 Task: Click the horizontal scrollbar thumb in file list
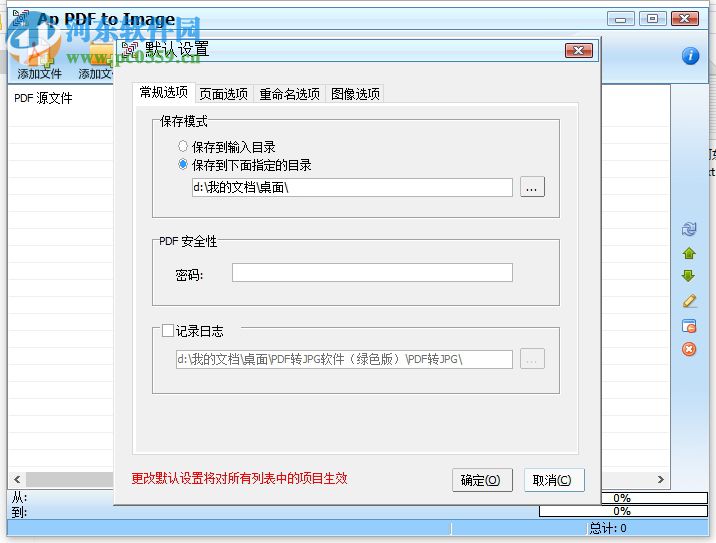(x=69, y=479)
